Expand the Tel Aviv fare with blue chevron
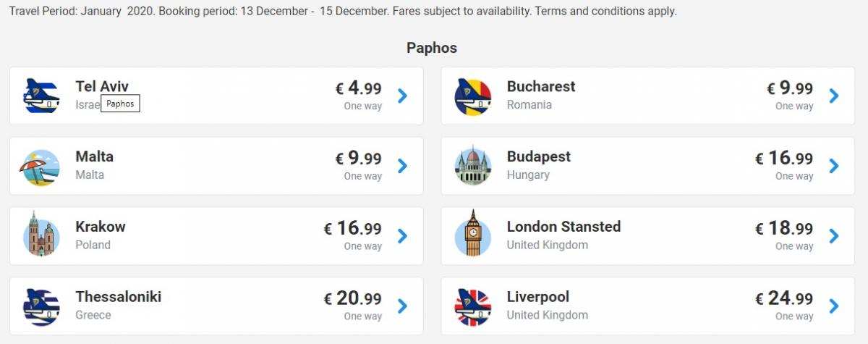This screenshot has width=868, height=344. pyautogui.click(x=403, y=96)
